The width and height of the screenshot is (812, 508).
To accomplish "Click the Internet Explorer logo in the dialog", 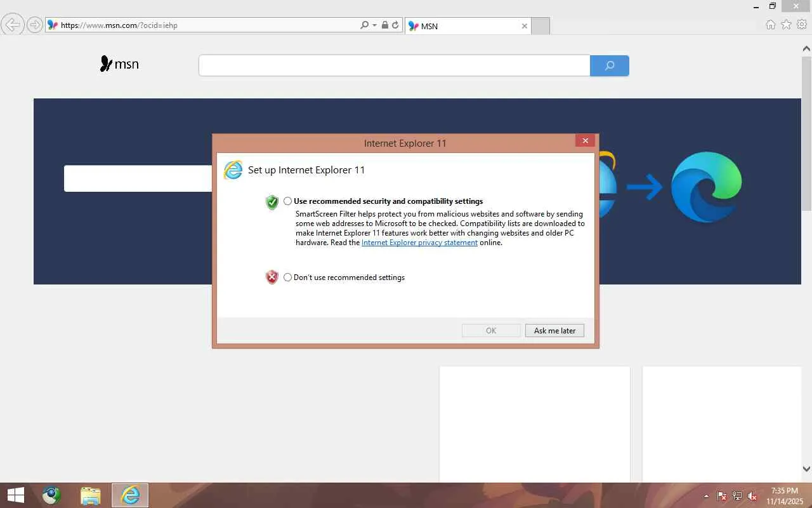I will (233, 170).
